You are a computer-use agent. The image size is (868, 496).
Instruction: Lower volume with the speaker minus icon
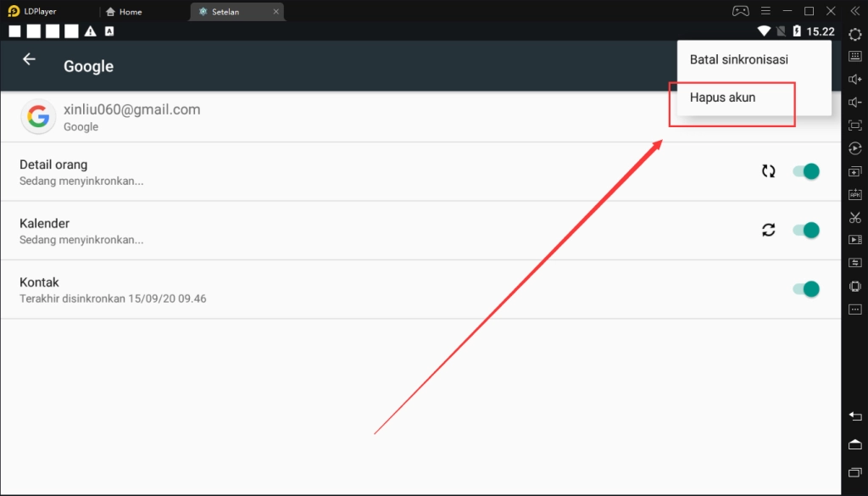854,103
